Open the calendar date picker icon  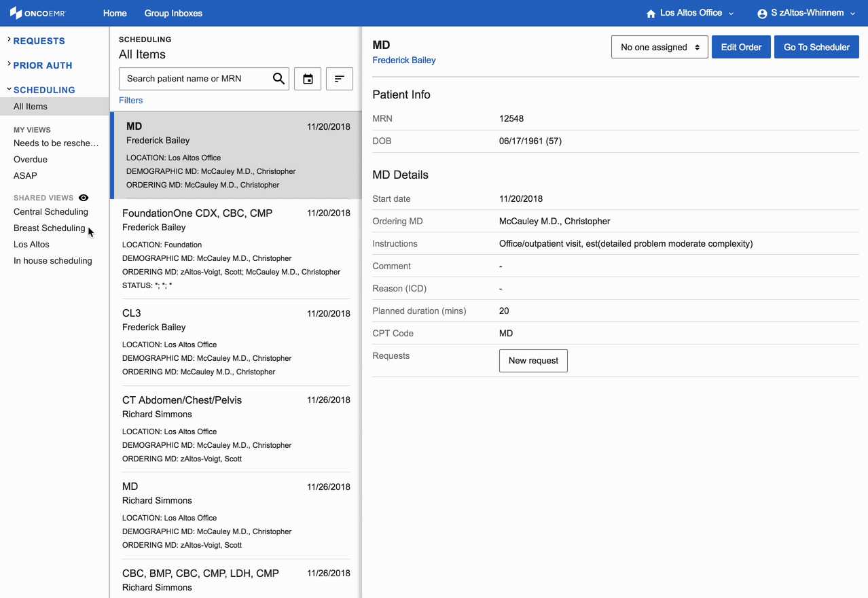click(x=308, y=79)
